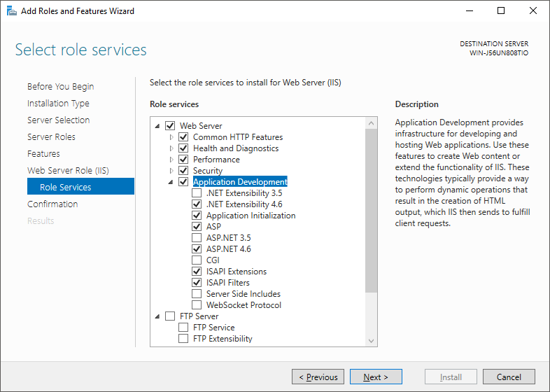Tick the WebSocket Protocol checkbox
The height and width of the screenshot is (392, 550).
[197, 305]
